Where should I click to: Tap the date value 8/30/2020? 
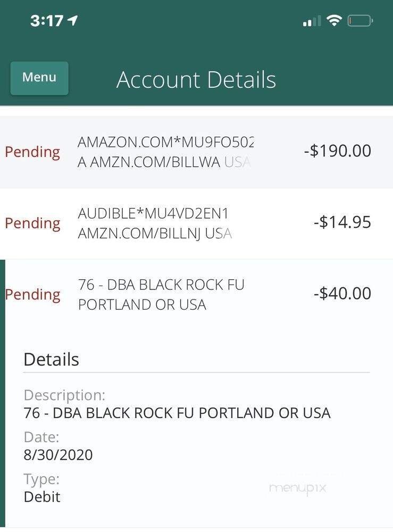click(x=58, y=455)
